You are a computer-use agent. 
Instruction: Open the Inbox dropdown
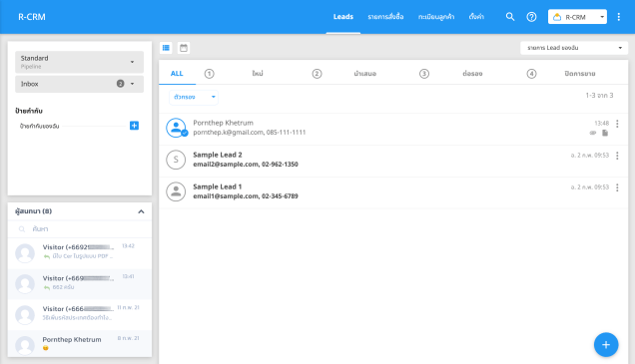click(x=80, y=84)
